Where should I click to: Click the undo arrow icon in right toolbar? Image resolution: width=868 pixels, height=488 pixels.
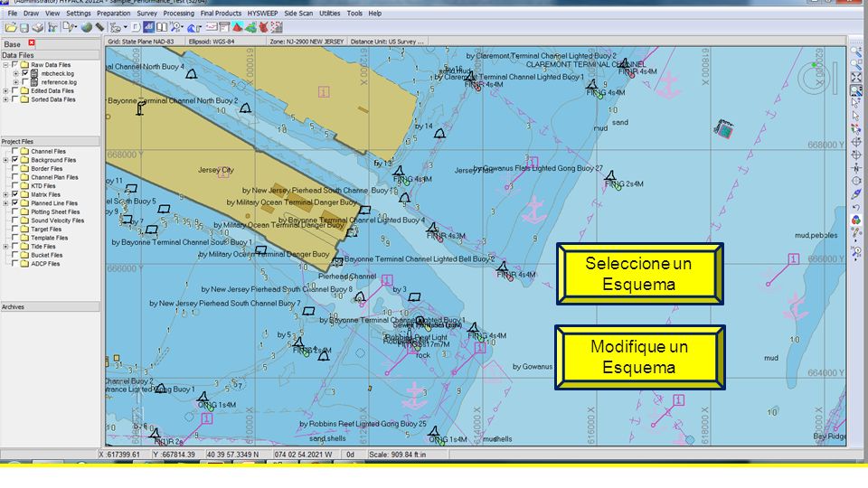pos(856,208)
